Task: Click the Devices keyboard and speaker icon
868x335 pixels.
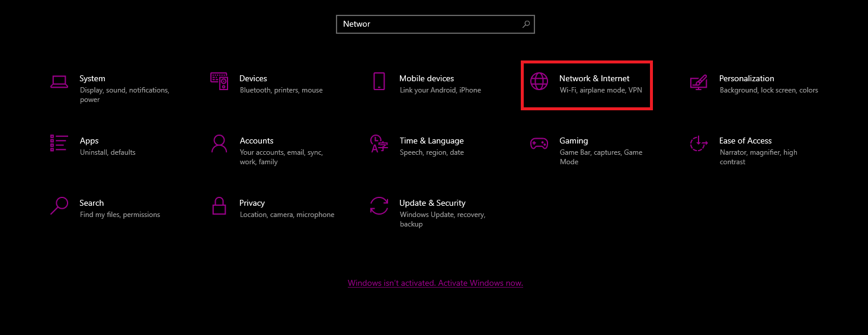Action: (x=219, y=81)
